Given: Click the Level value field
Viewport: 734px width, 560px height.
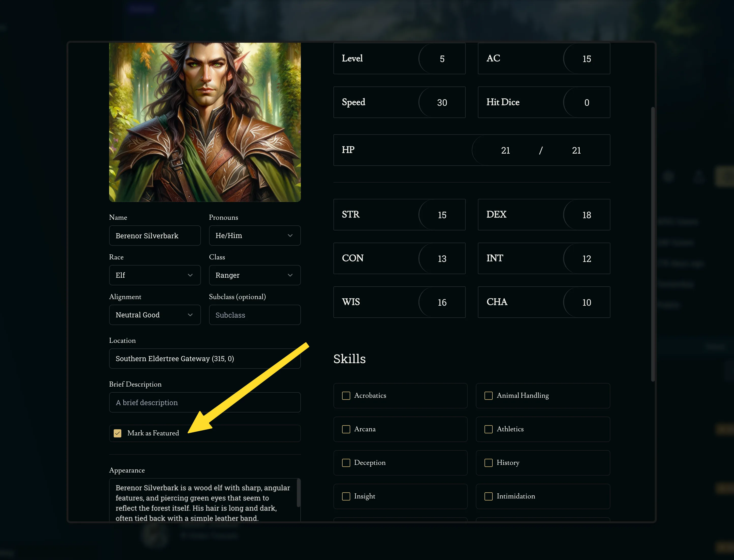Looking at the screenshot, I should click(442, 59).
